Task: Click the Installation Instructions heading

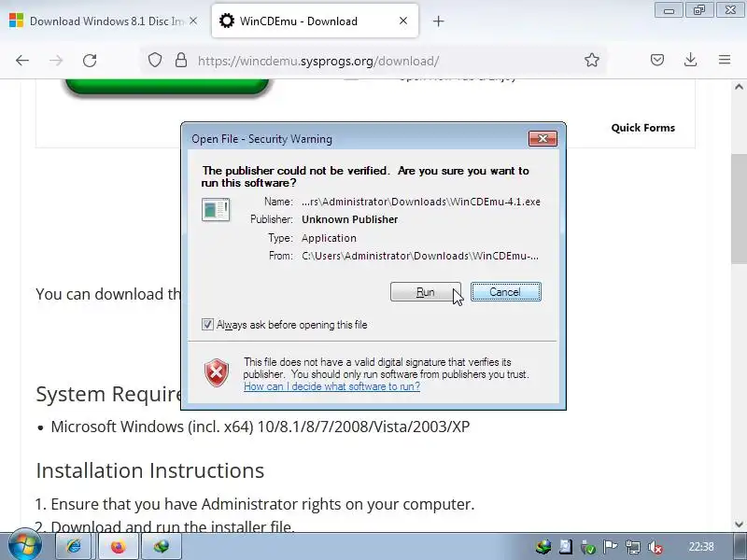Action: (x=149, y=470)
